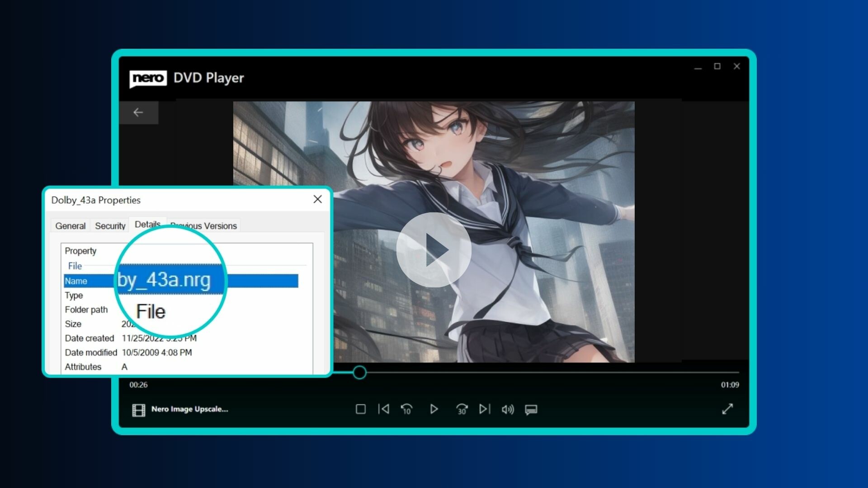The image size is (868, 488).
Task: Select the Date modified property row
Action: (90, 352)
